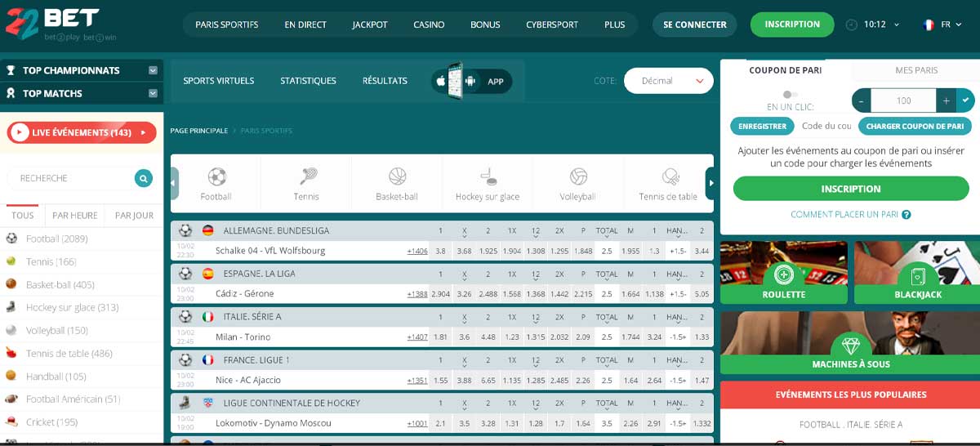
Task: Open Blackjack casino tile
Action: [917, 273]
